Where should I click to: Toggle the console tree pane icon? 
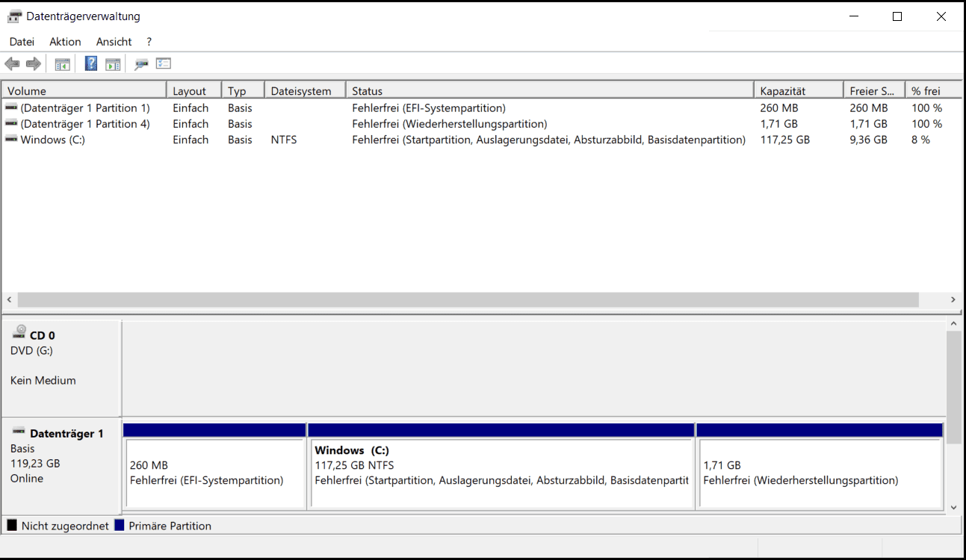[x=62, y=64]
